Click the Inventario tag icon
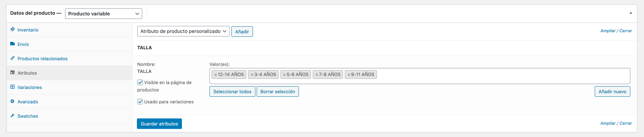 (12, 29)
